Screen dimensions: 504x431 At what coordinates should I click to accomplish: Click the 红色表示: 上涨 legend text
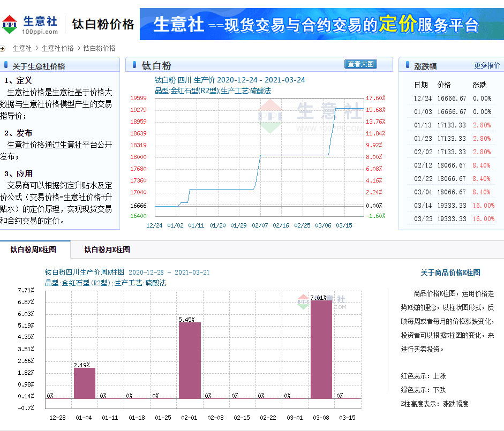(x=423, y=376)
